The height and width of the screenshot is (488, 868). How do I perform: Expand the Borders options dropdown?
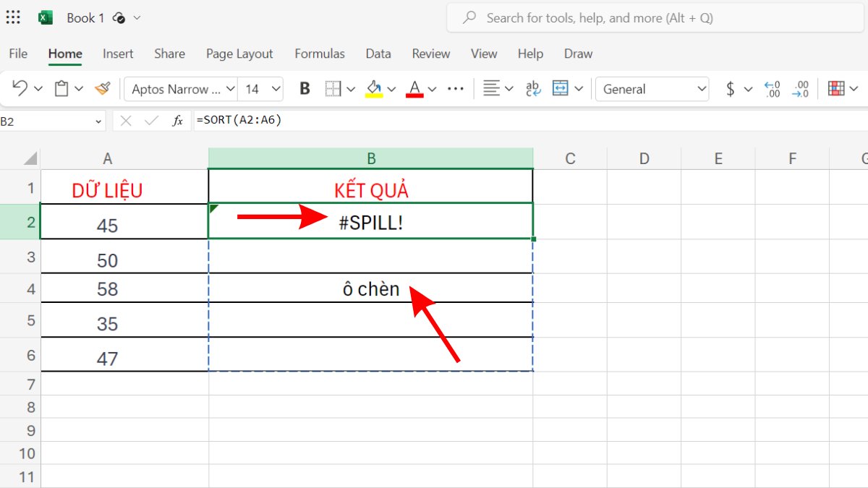point(352,88)
